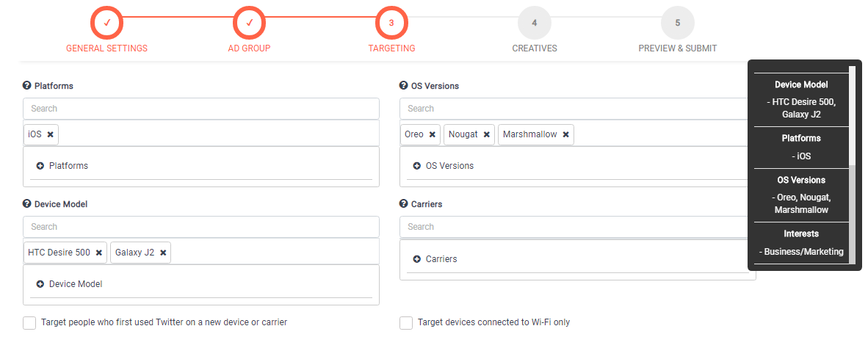868x337 pixels.
Task: Remove the Oreo OS version tag
Action: tap(432, 135)
